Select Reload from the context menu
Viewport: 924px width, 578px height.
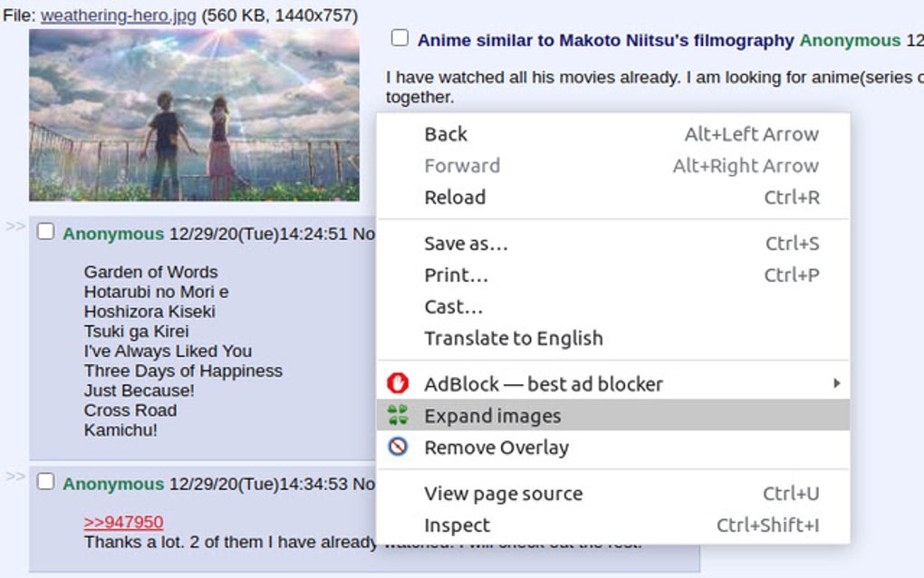click(x=455, y=197)
